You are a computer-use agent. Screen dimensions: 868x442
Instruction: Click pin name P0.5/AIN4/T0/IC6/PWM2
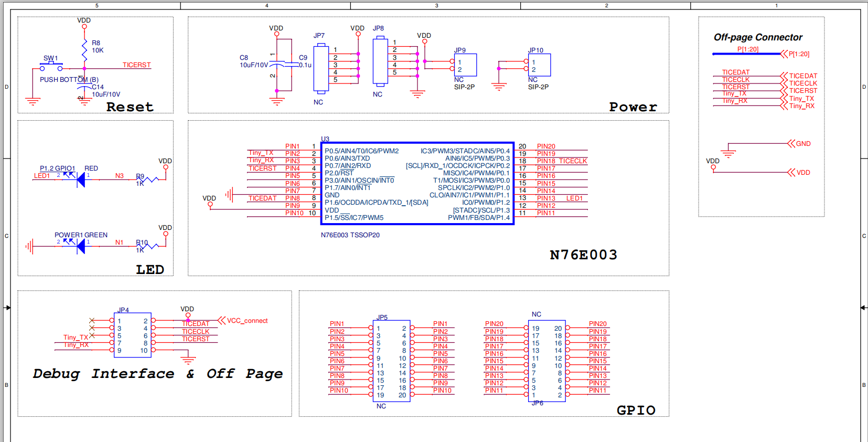pyautogui.click(x=361, y=151)
